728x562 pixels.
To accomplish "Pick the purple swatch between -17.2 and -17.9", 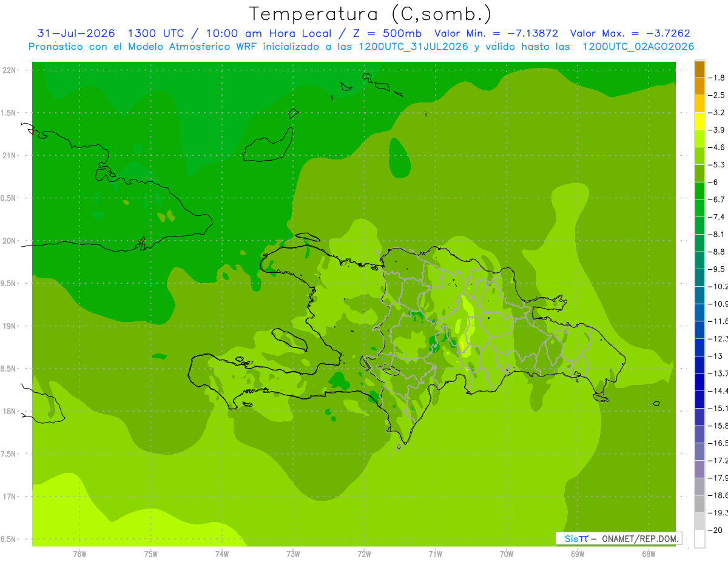I will coord(699,469).
